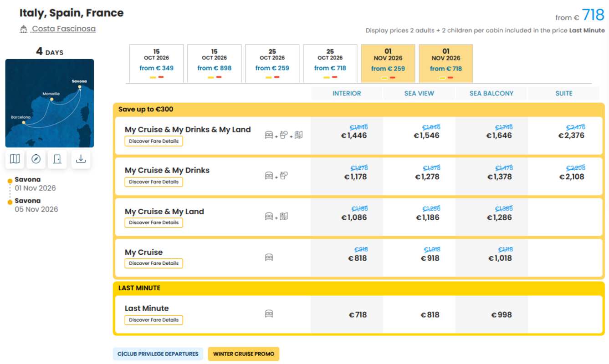Click the compass icon under the map

coord(36,159)
